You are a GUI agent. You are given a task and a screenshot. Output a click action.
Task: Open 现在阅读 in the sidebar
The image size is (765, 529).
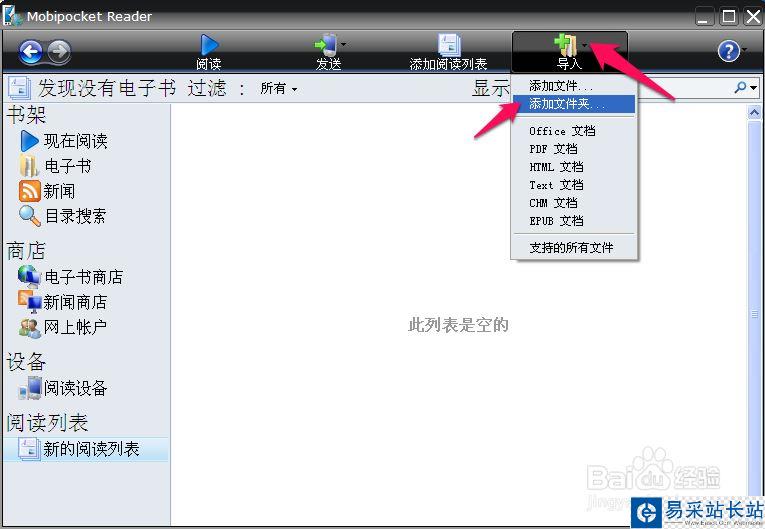tap(76, 142)
